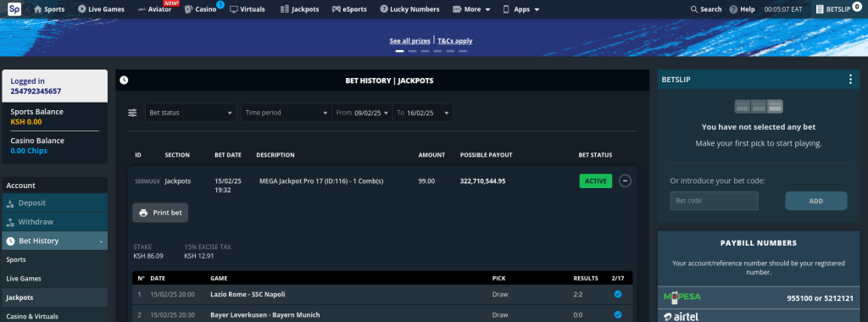Open Withdraw in Account menu
The image size is (868, 322).
point(55,222)
